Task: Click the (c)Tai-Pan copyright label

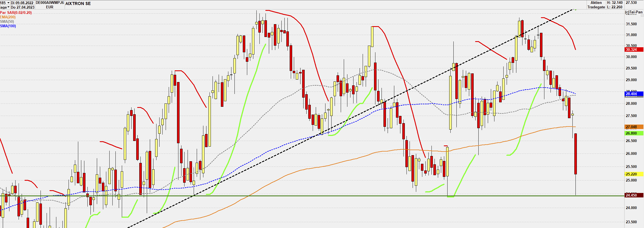Action: [634, 12]
